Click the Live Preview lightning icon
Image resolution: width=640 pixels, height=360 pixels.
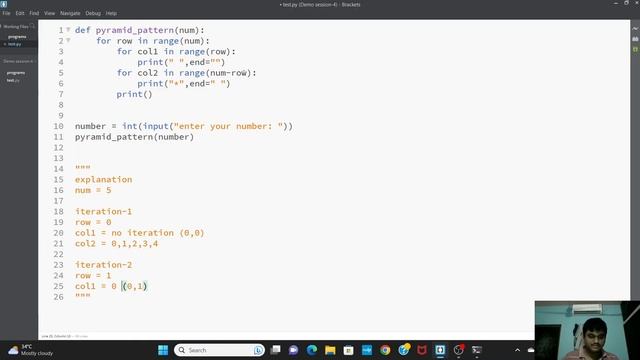pyautogui.click(x=635, y=29)
